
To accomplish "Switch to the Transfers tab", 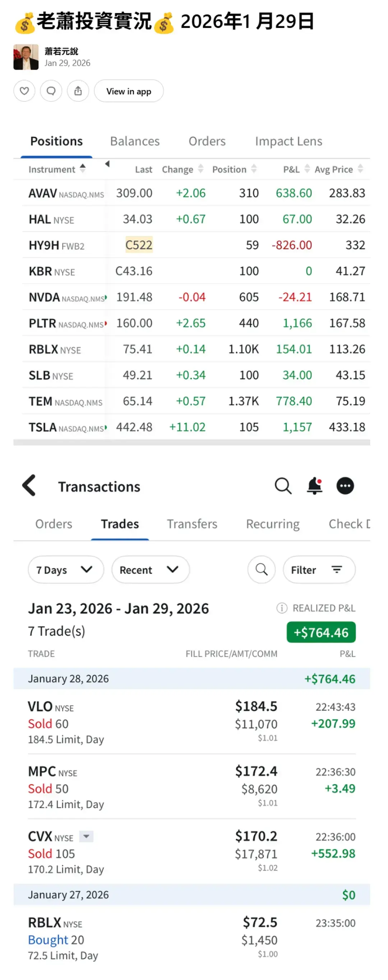I will coord(192,524).
